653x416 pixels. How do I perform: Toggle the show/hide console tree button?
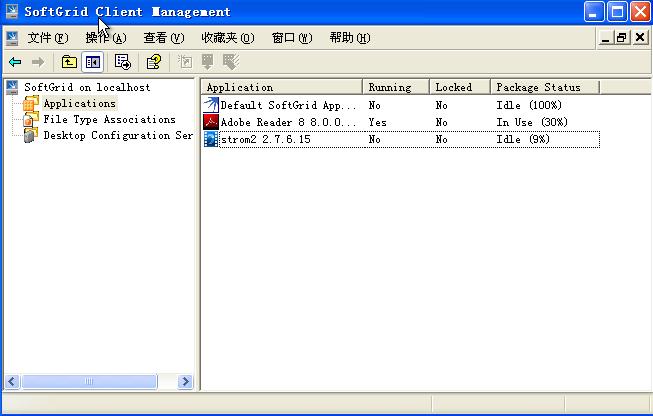[x=92, y=62]
